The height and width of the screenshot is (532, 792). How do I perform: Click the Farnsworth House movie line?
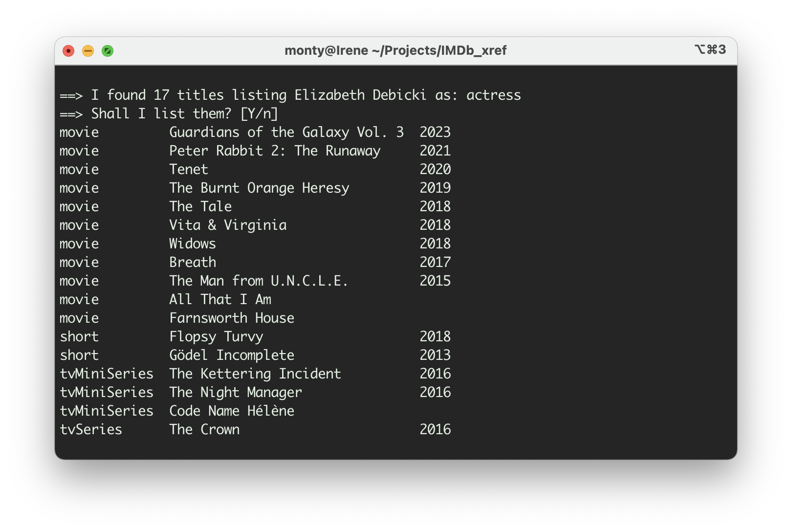(232, 318)
